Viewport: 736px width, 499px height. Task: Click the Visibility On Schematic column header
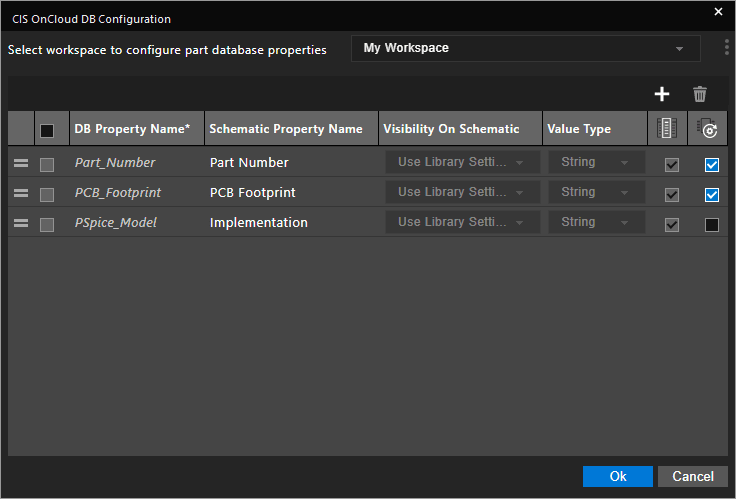coord(460,128)
